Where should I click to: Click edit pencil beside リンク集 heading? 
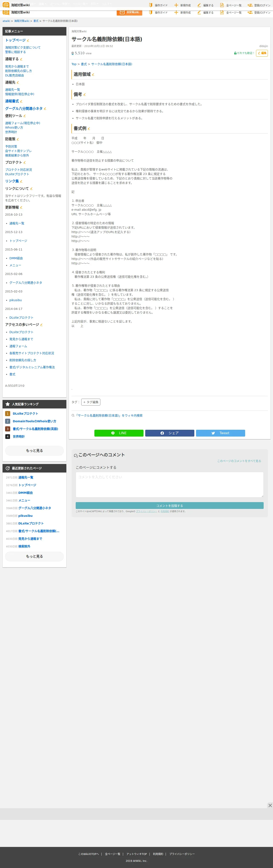(x=21, y=181)
